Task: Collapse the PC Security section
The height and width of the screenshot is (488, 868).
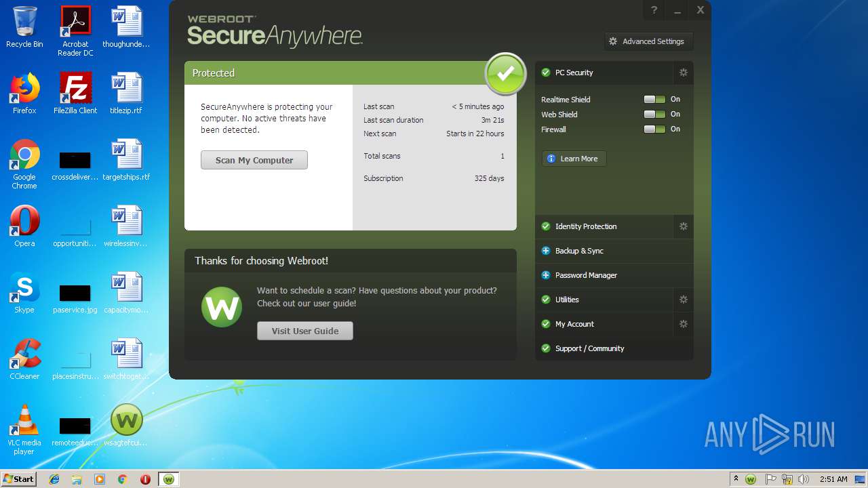Action: [605, 73]
